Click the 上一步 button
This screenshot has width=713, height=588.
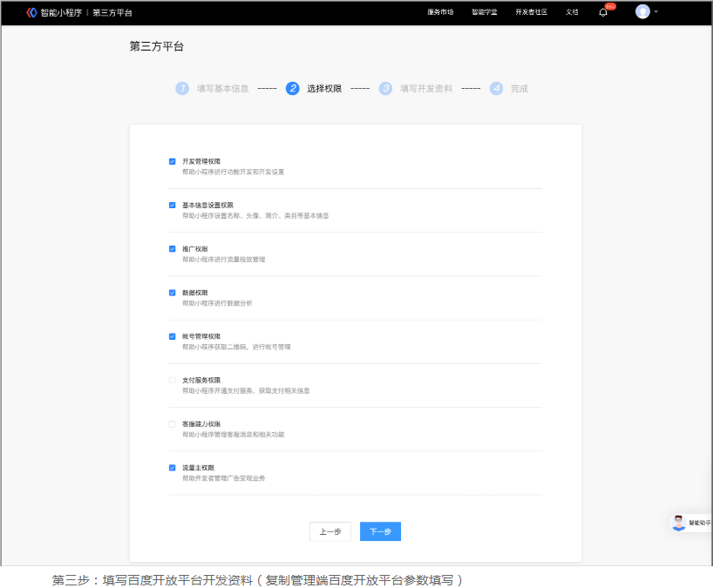pos(330,531)
